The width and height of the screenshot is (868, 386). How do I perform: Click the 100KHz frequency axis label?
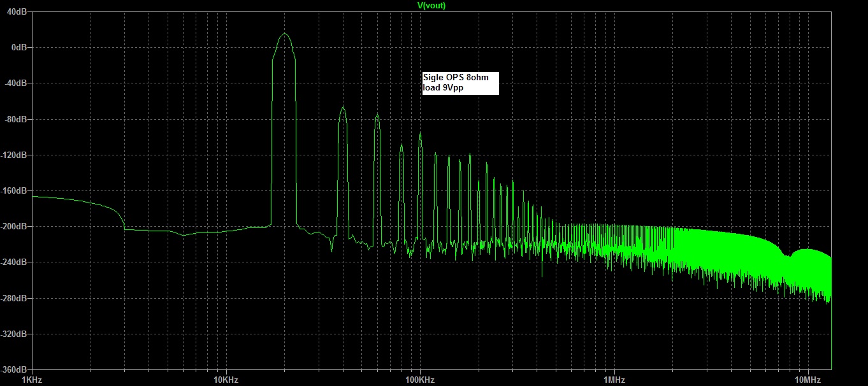(x=420, y=380)
